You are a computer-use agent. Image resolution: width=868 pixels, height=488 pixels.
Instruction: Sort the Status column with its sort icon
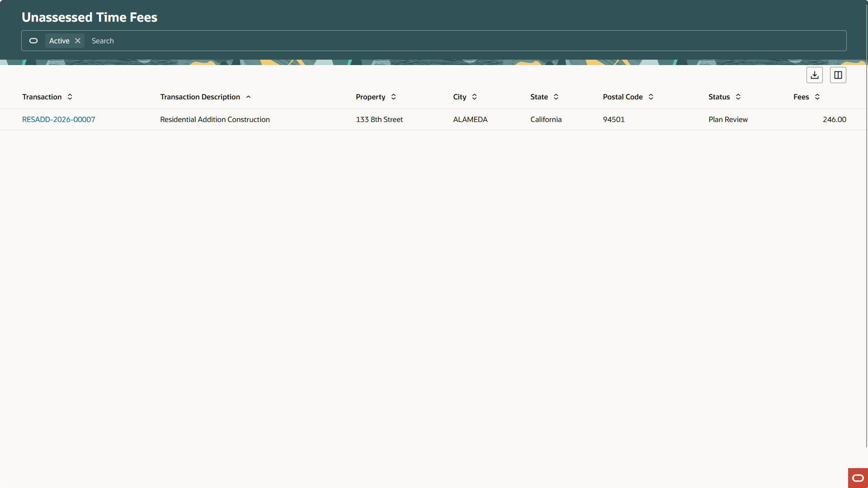[737, 97]
